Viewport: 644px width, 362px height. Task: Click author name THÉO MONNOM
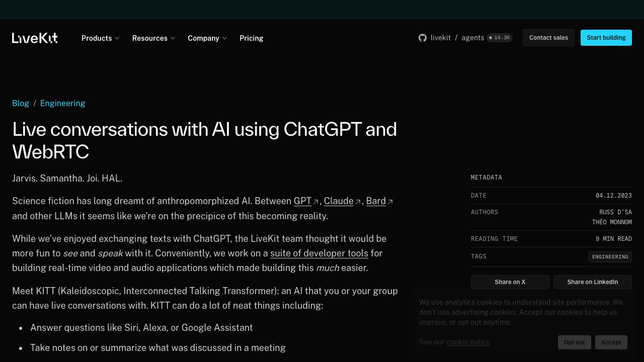(612, 222)
